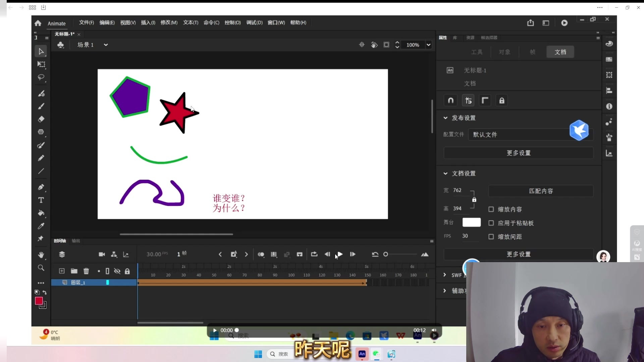The image size is (644, 362).
Task: Click the white stage color swatch
Action: click(x=471, y=222)
